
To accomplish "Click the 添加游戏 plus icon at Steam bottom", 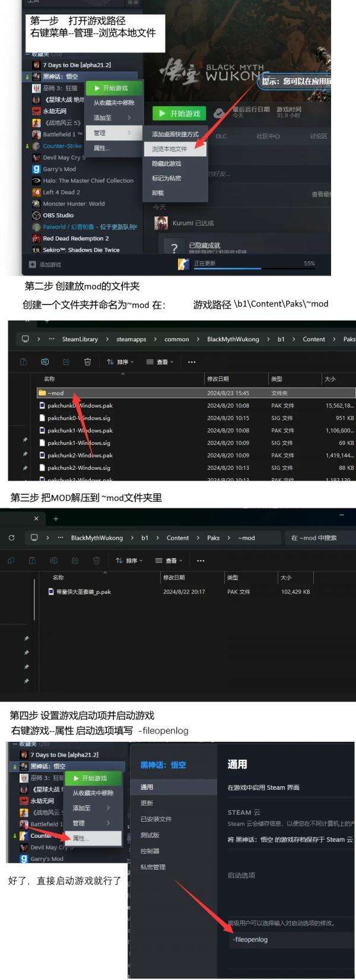I will point(33,264).
